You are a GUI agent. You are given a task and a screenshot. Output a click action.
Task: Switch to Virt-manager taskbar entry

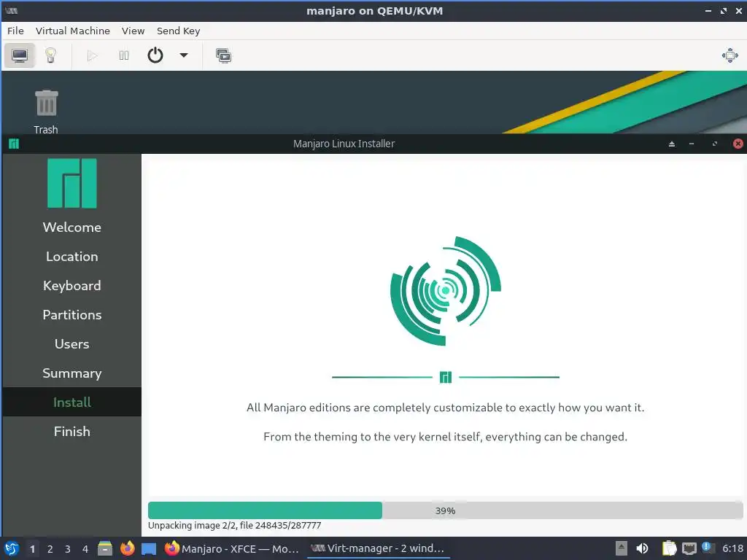click(x=378, y=548)
